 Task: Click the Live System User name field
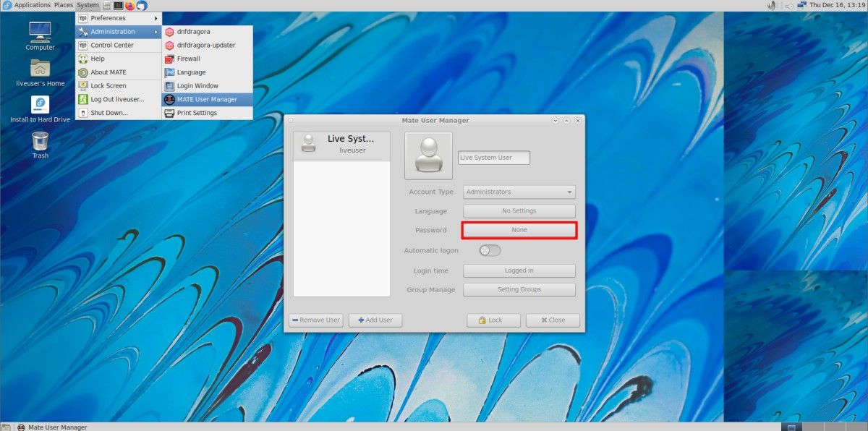[493, 157]
